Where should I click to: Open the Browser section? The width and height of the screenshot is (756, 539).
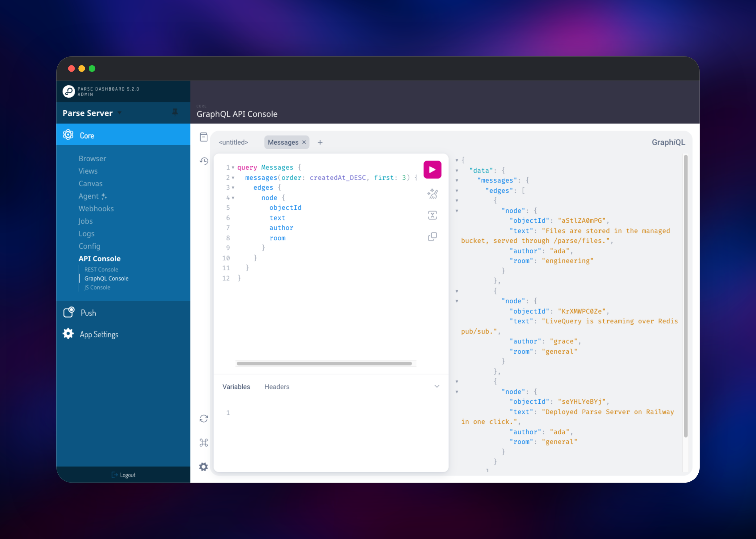click(x=92, y=158)
